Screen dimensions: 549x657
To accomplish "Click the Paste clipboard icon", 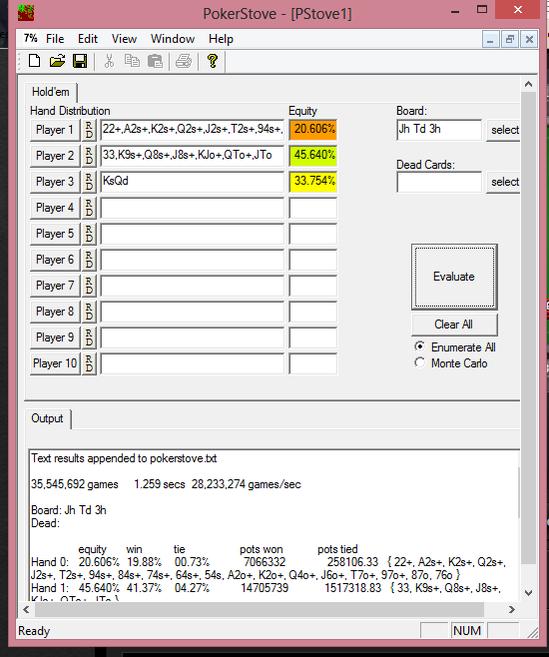I will pyautogui.click(x=155, y=61).
